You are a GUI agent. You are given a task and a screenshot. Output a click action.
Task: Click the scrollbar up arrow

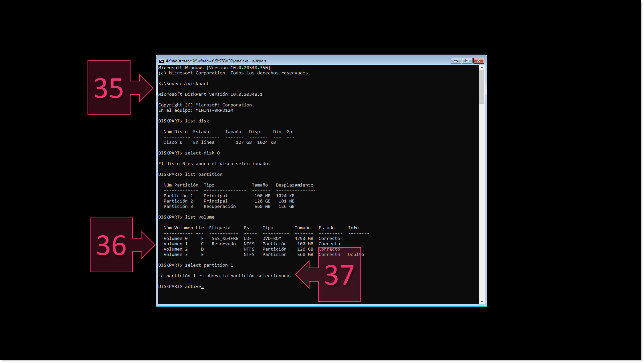pyautogui.click(x=482, y=67)
